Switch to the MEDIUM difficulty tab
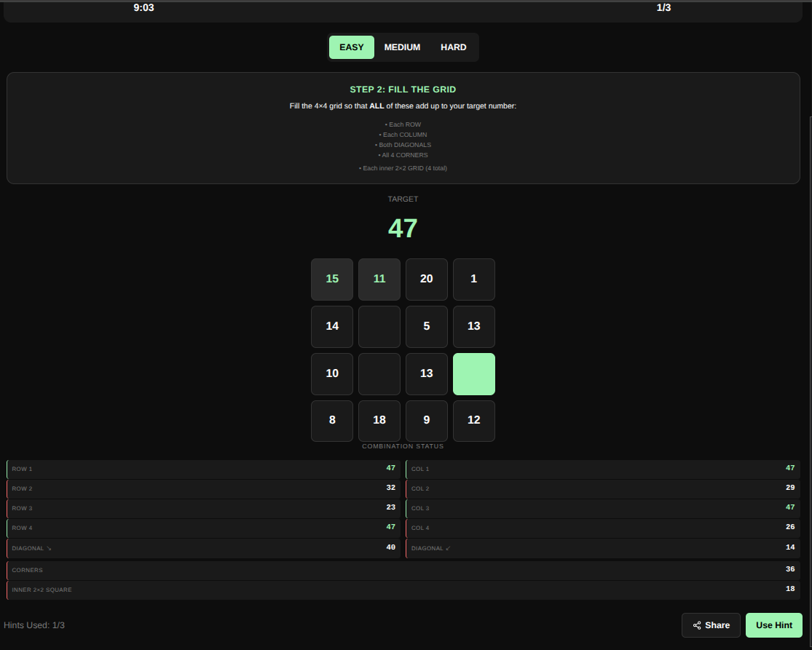The height and width of the screenshot is (650, 812). pyautogui.click(x=402, y=47)
